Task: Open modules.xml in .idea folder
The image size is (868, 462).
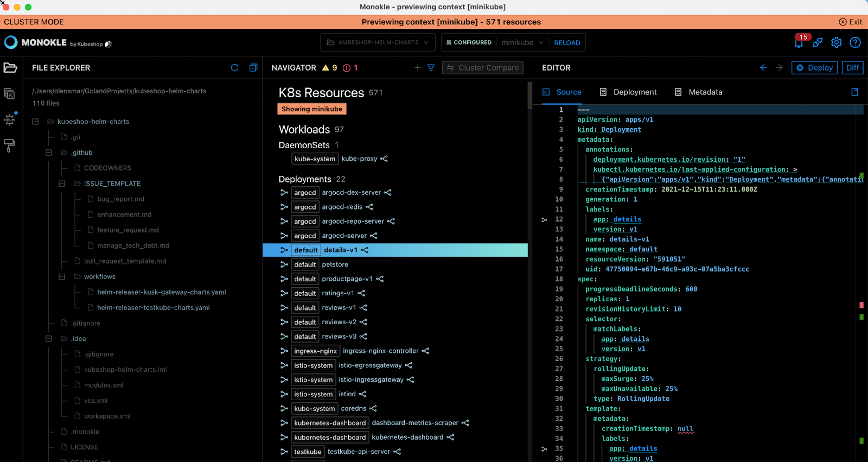Action: (104, 385)
